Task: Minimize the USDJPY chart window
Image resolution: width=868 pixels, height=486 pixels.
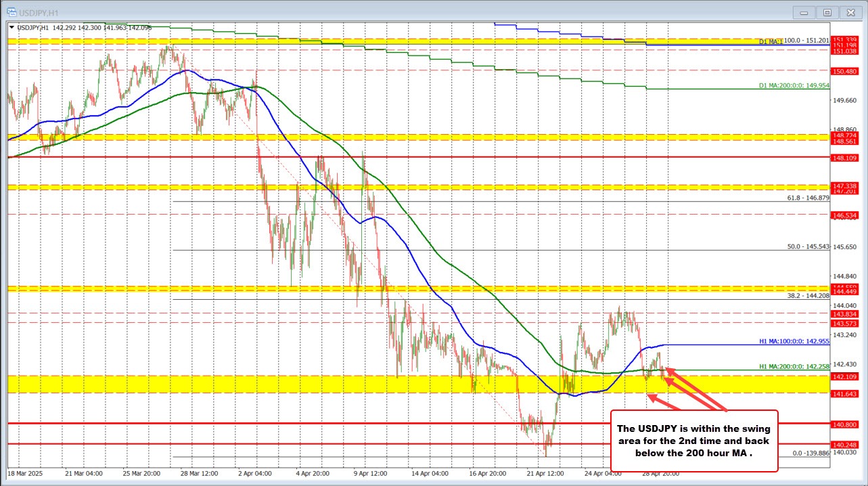Action: click(803, 12)
